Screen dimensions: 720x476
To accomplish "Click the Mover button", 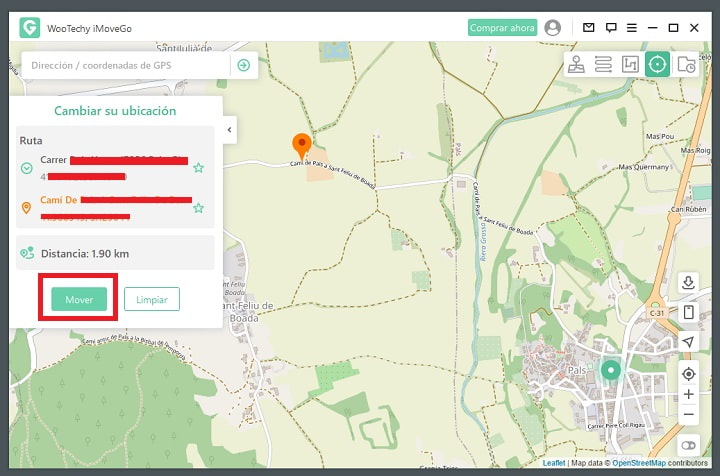I will (x=79, y=299).
